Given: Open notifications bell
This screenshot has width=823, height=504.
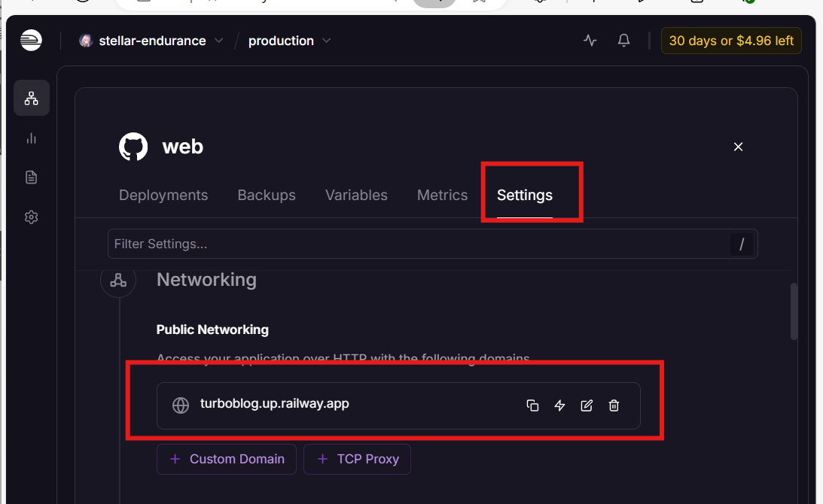Looking at the screenshot, I should 623,41.
